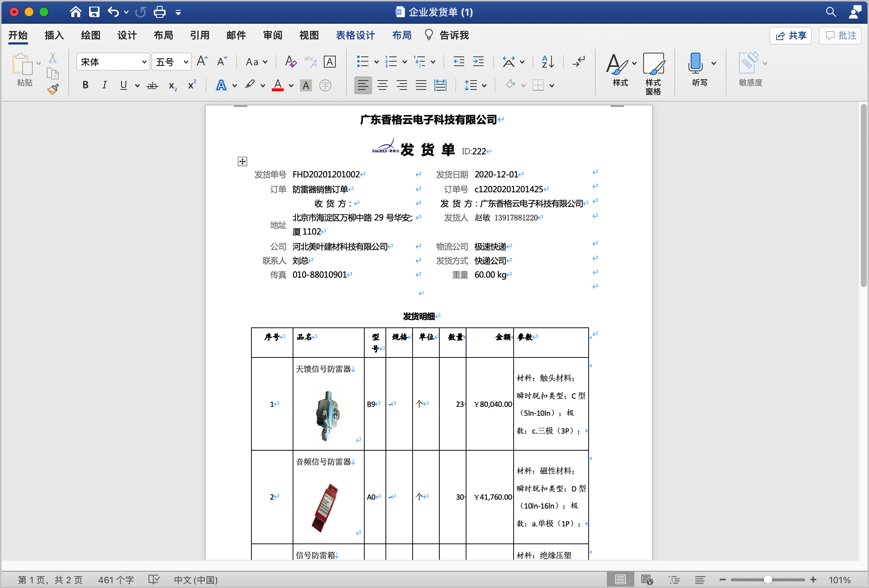Image resolution: width=869 pixels, height=588 pixels.
Task: Click the Print icon
Action: (x=160, y=12)
